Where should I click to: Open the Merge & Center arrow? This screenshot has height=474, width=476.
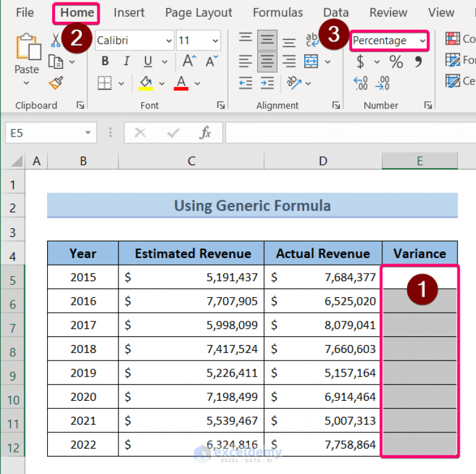327,62
